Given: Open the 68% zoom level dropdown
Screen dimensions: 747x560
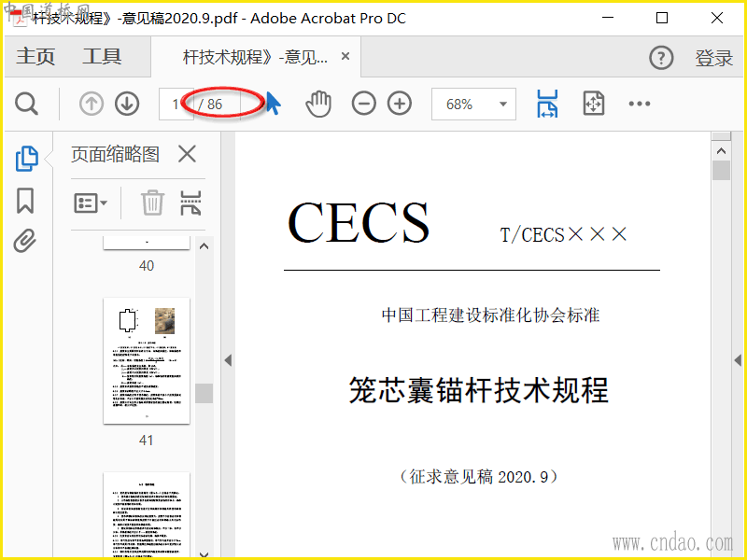Looking at the screenshot, I should click(473, 104).
